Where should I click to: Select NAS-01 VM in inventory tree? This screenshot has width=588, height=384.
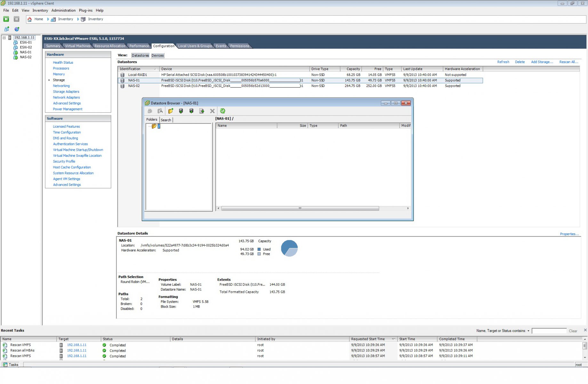(26, 52)
